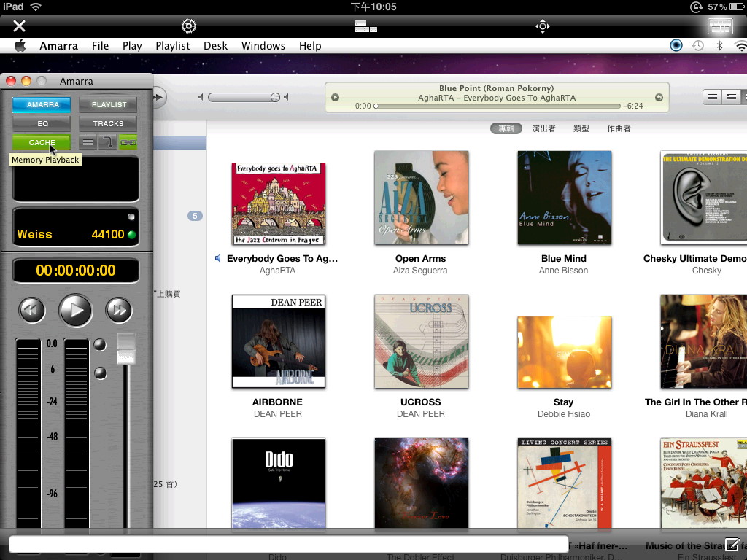Open the TRACKS panel in Amarra
747x560 pixels.
point(108,123)
